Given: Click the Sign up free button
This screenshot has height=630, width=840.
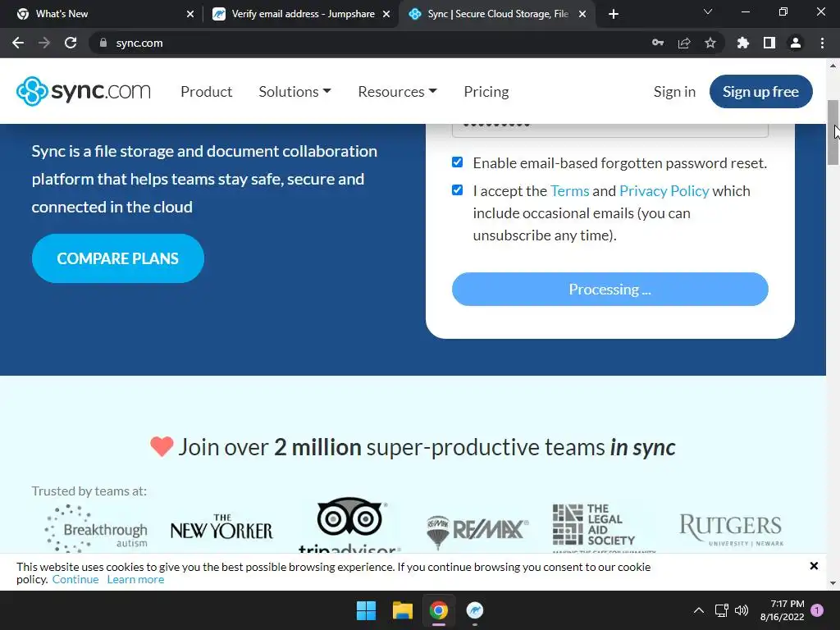Looking at the screenshot, I should coord(760,92).
